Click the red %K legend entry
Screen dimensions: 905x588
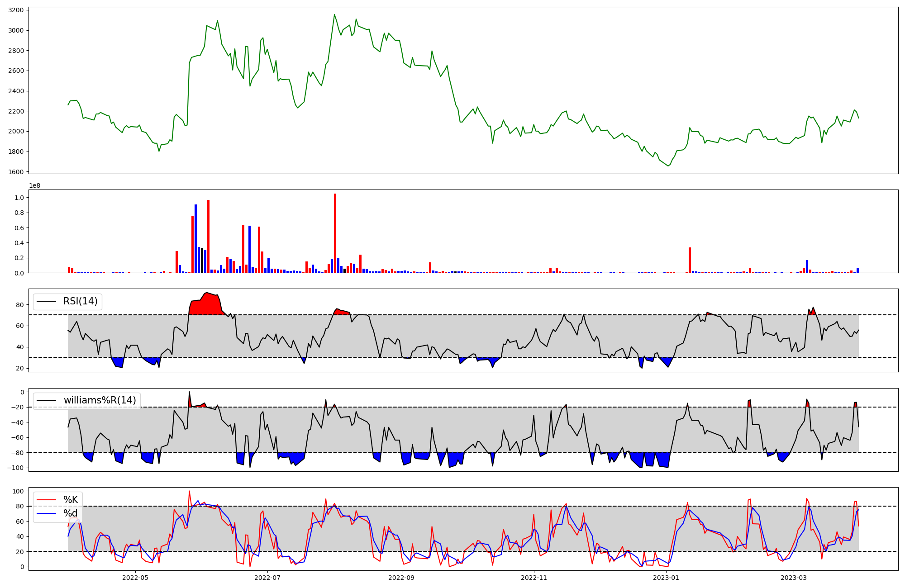click(70, 500)
